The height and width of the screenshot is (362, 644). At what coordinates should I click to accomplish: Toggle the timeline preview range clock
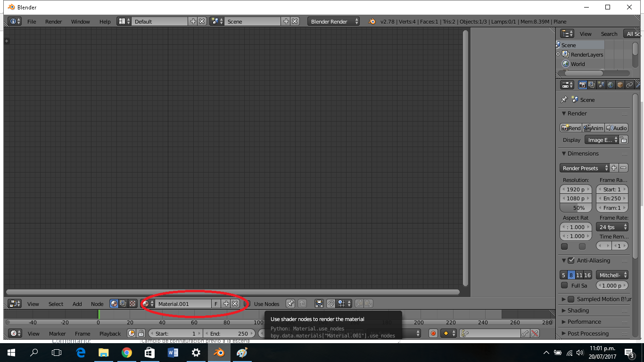tap(132, 333)
